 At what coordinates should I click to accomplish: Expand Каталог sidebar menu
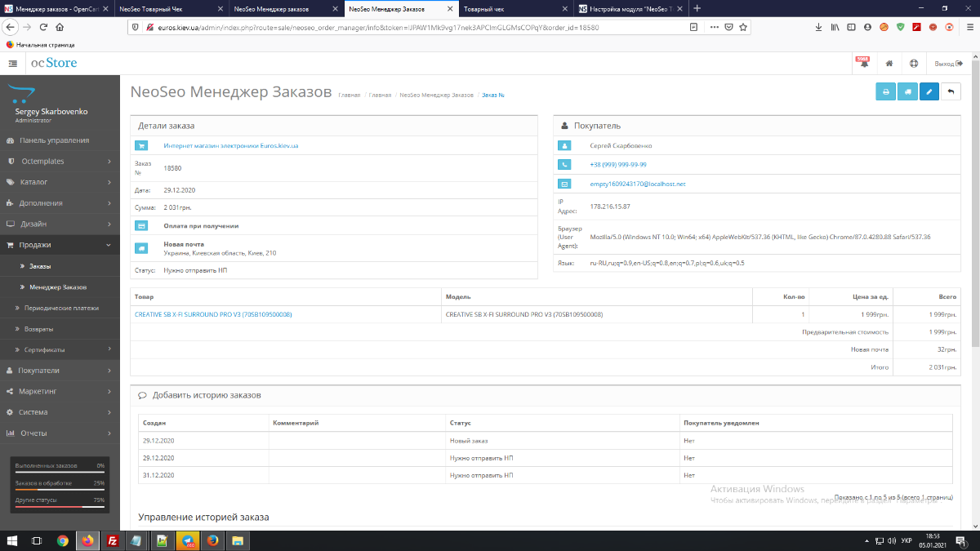60,182
